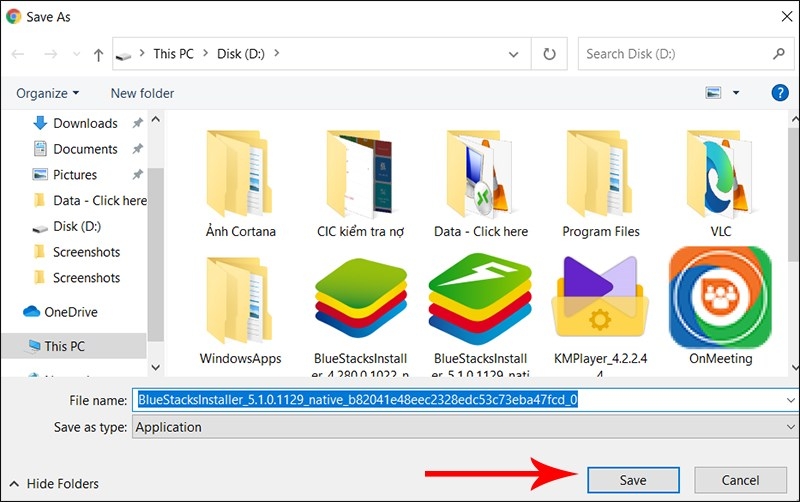
Task: Select Disk (D:) in address breadcrumb
Action: [241, 54]
